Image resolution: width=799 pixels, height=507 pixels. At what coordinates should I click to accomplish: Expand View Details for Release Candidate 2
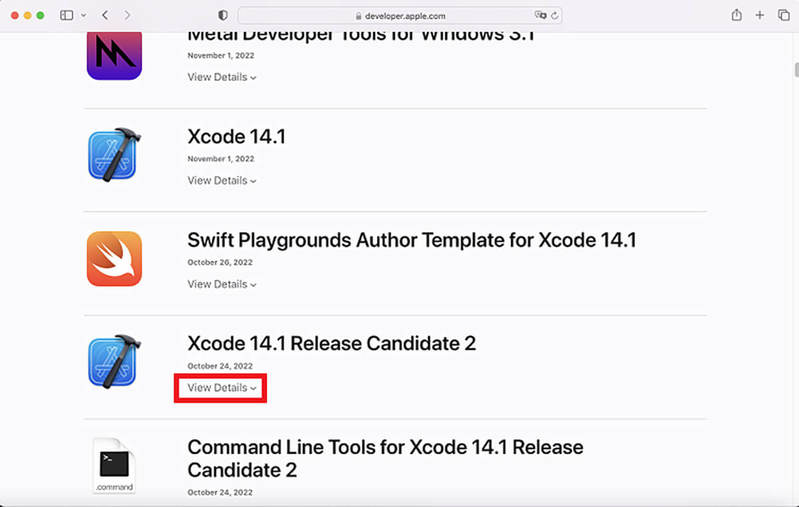pos(222,388)
